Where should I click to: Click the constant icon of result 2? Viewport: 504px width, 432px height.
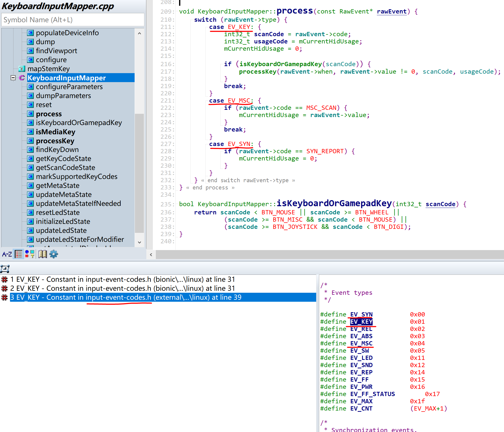[4, 288]
